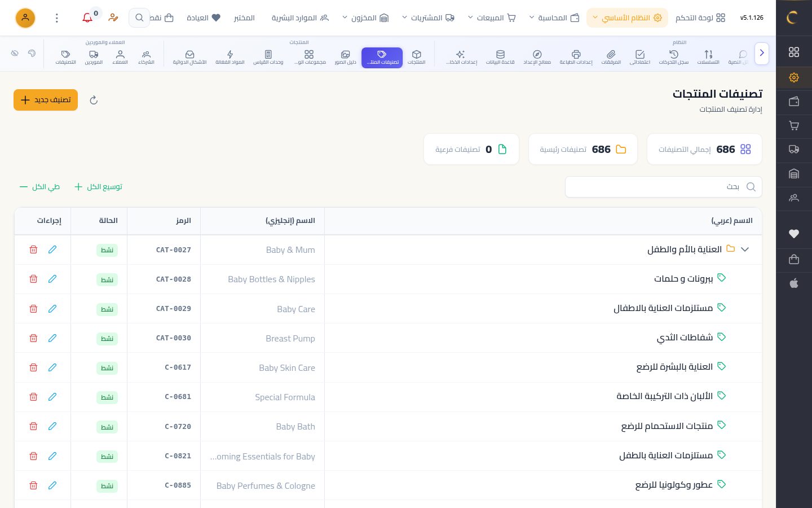Viewport: 812px width, 508px height.
Task: Open AI settings with the sparkle icon
Action: (461, 57)
